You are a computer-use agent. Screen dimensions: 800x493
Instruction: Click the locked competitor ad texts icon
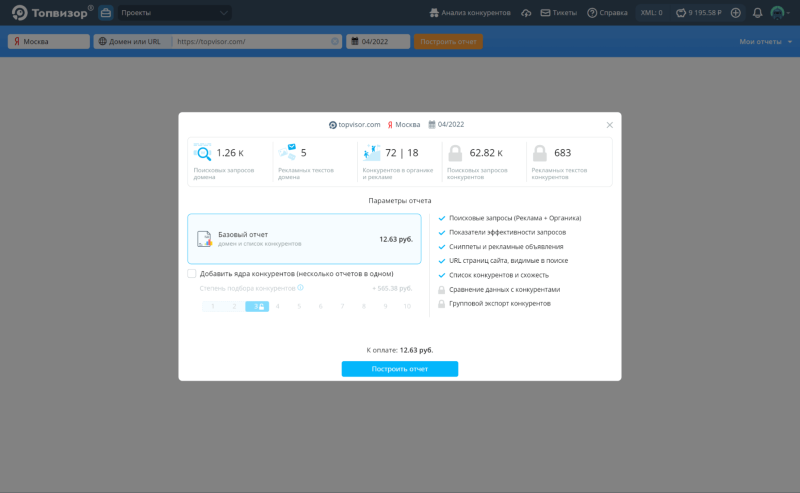pyautogui.click(x=540, y=153)
